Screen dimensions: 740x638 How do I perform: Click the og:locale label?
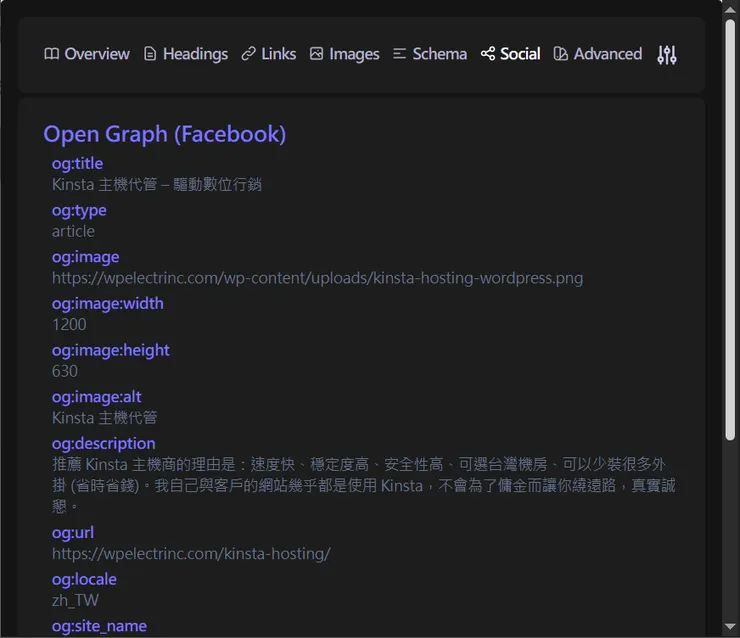point(84,580)
